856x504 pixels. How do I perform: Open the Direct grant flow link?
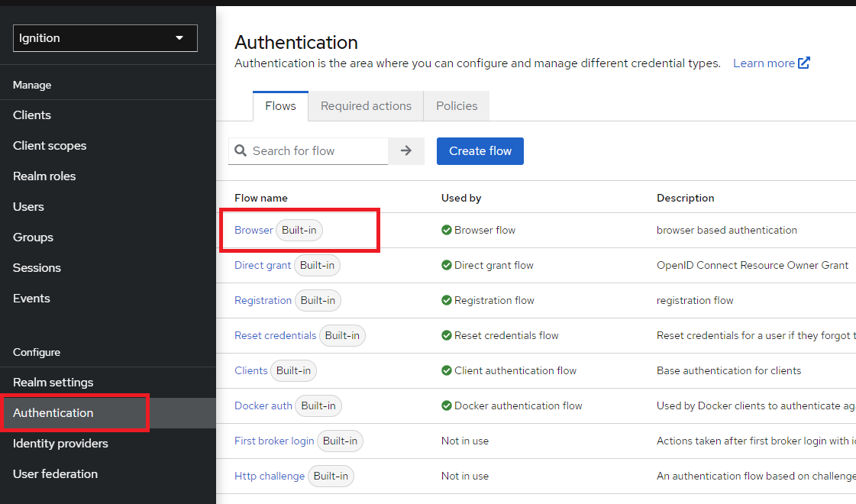tap(263, 265)
